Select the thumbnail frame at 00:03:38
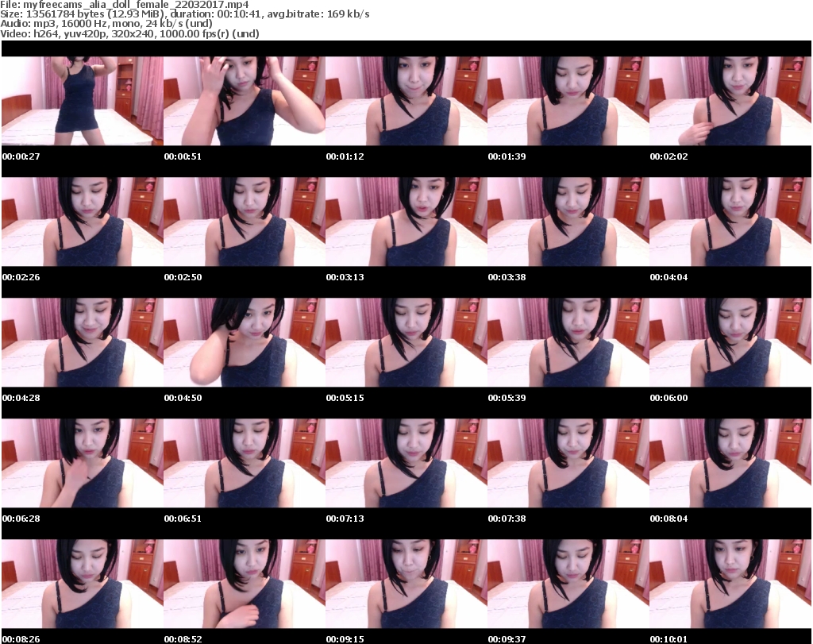Screen dimensions: 813x644 [568, 222]
